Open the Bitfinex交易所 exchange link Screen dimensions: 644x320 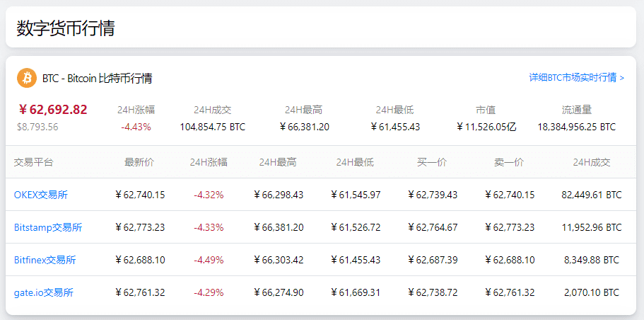(45, 260)
